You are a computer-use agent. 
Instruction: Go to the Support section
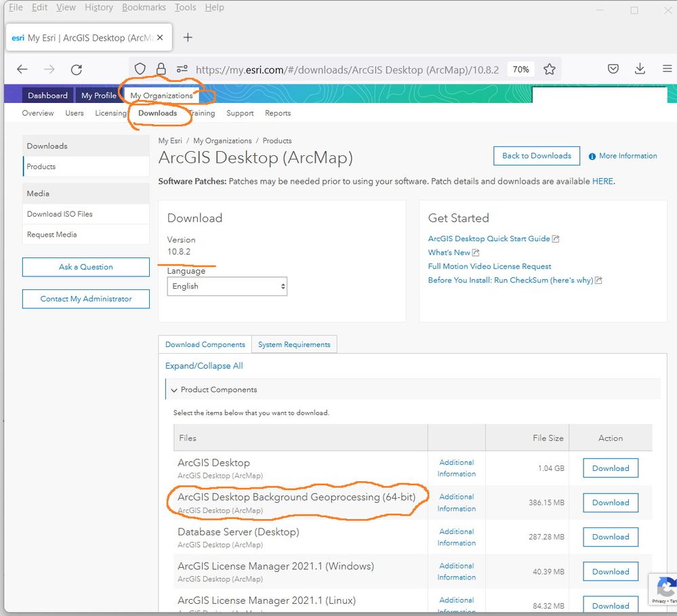pyautogui.click(x=240, y=113)
